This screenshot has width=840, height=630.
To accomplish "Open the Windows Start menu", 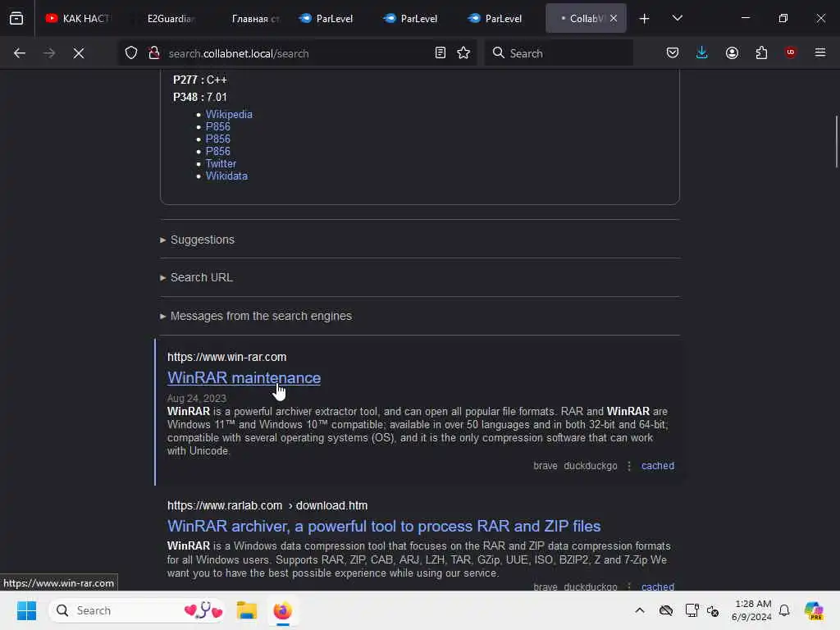I will coord(26,610).
